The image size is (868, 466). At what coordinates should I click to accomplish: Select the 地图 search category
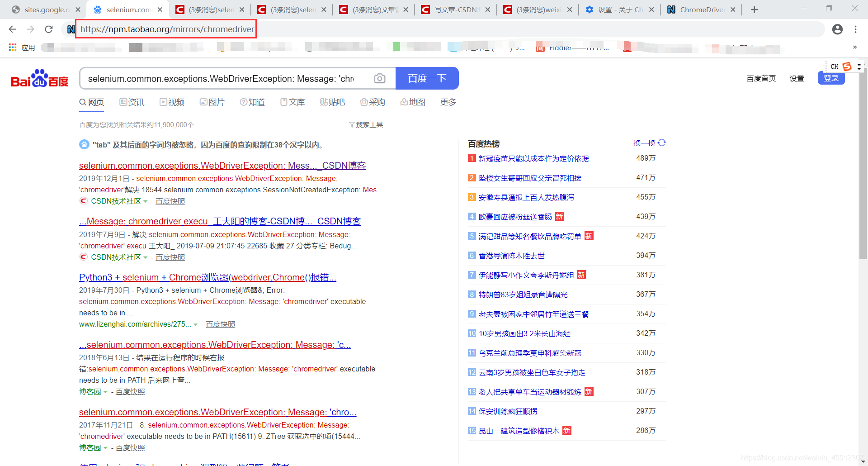tap(413, 102)
